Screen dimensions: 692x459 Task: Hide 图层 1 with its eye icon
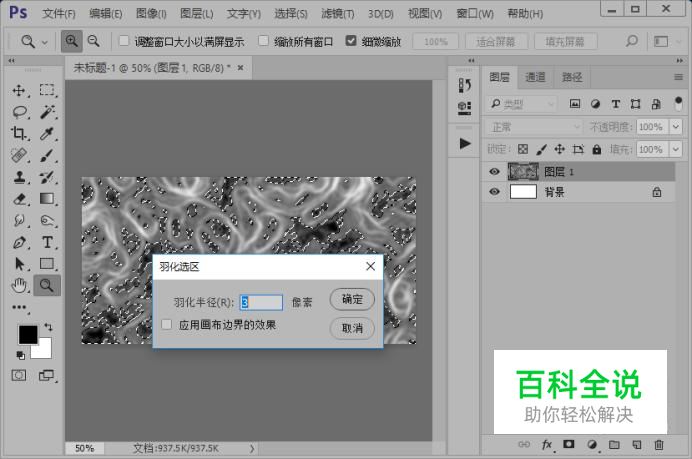coord(495,171)
